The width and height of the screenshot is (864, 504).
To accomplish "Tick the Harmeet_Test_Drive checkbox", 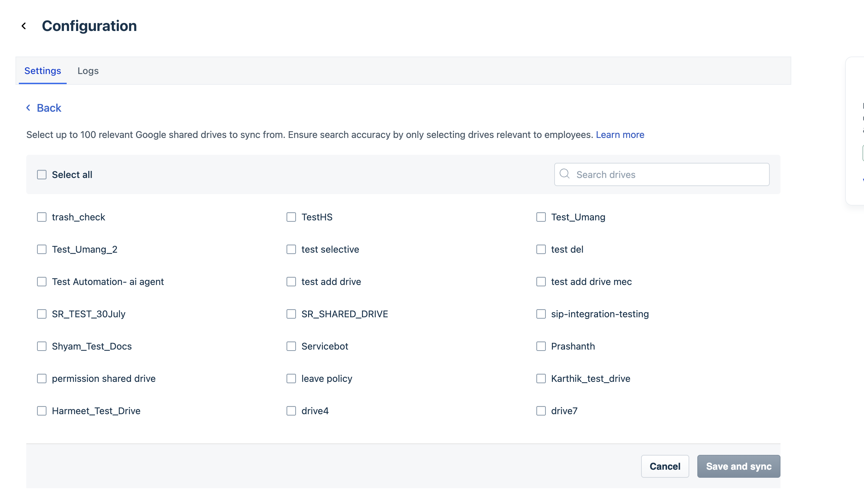I will (x=42, y=411).
